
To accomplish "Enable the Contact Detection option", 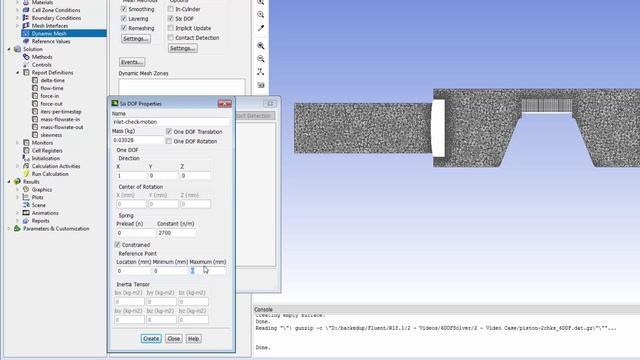I will 171,38.
